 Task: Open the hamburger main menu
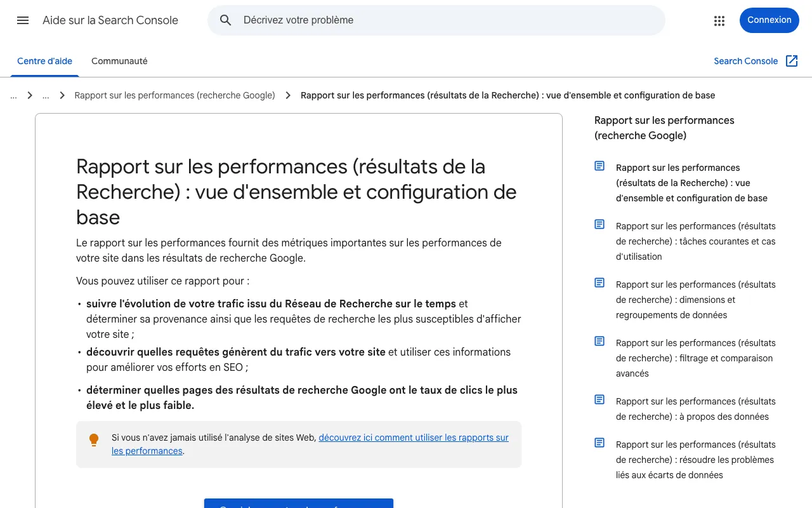click(23, 20)
